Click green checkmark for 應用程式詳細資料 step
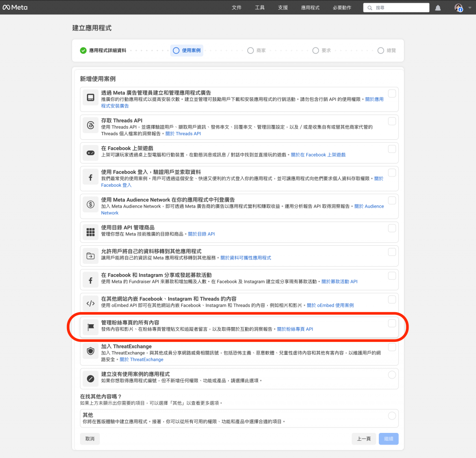Viewport: 476px width, 458px height. pos(83,50)
